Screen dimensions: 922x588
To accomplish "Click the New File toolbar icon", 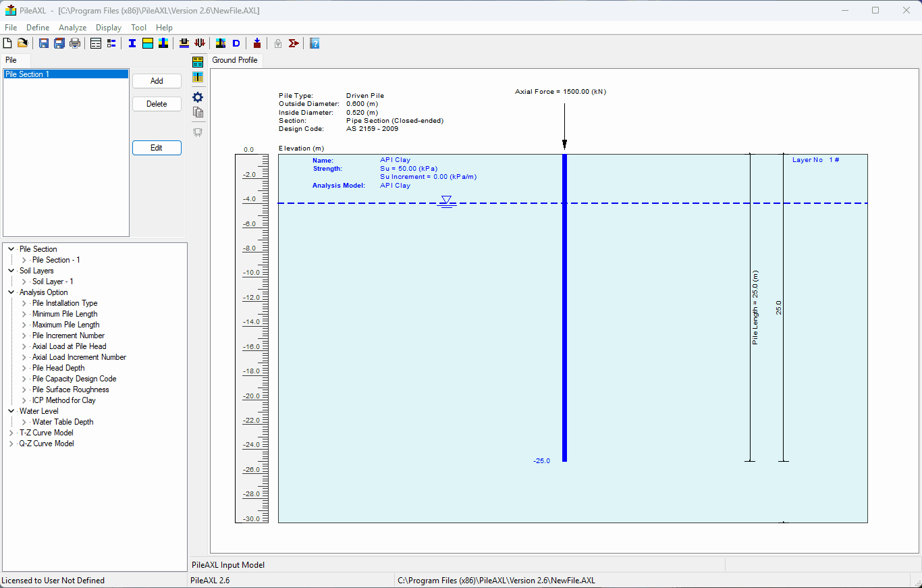I will tap(7, 43).
